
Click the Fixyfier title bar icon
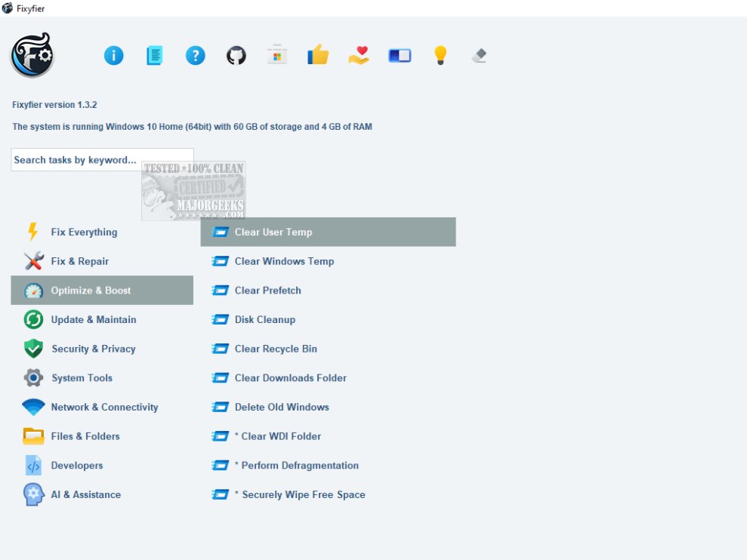tap(7, 8)
